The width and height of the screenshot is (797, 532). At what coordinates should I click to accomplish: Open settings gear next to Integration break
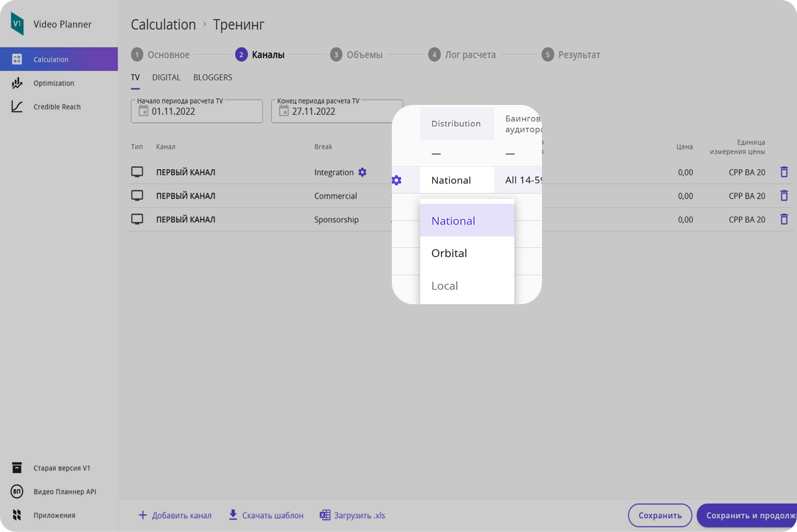[x=362, y=172]
